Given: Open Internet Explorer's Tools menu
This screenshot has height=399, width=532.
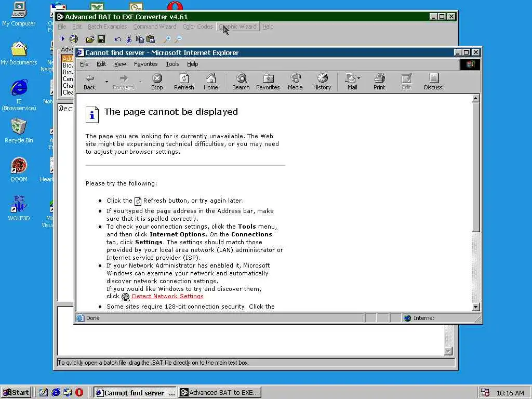Looking at the screenshot, I should tap(172, 64).
